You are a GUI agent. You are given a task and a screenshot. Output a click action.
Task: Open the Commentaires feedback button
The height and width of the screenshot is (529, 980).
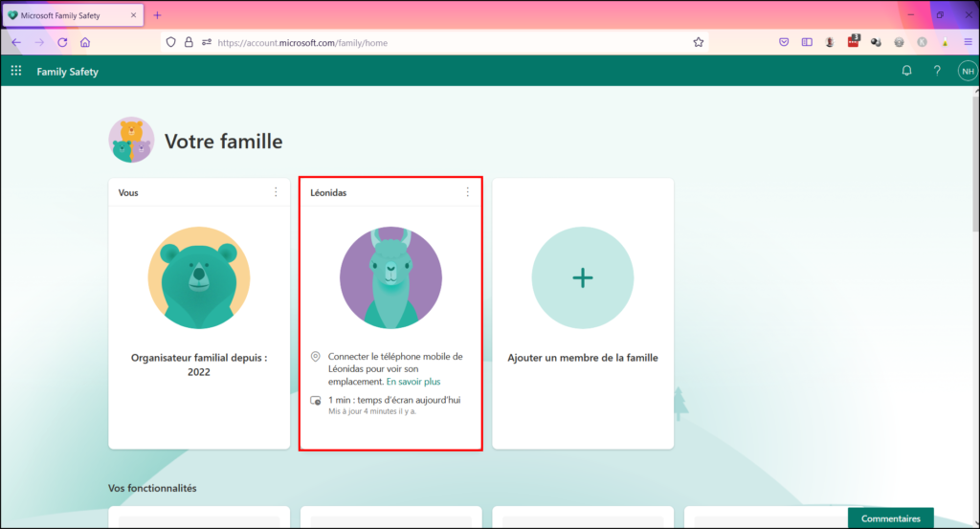[x=891, y=518]
